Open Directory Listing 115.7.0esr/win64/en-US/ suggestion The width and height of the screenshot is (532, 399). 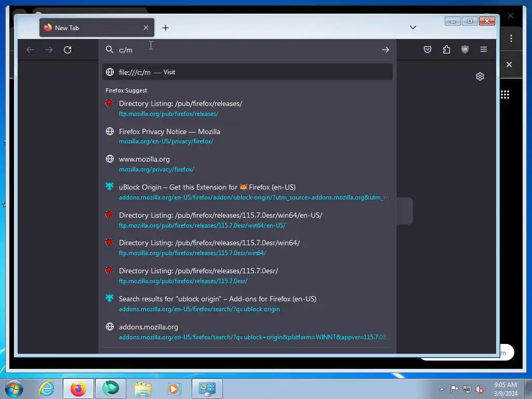click(x=247, y=220)
